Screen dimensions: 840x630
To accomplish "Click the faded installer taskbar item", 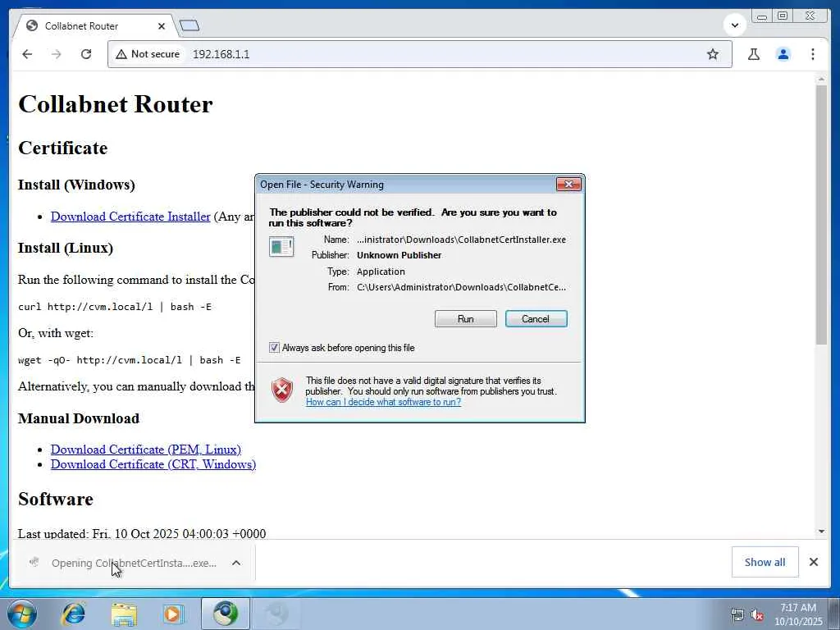I will (276, 614).
